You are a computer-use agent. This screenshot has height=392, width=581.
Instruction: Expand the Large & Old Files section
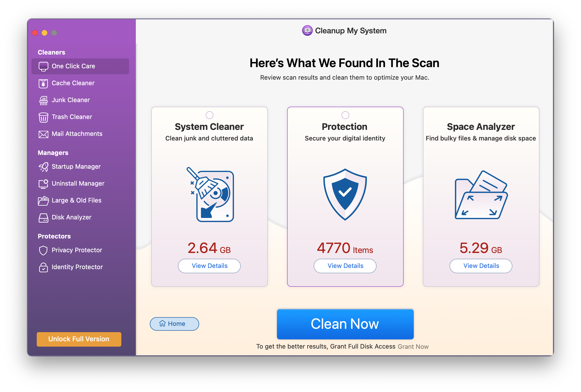pyautogui.click(x=77, y=200)
